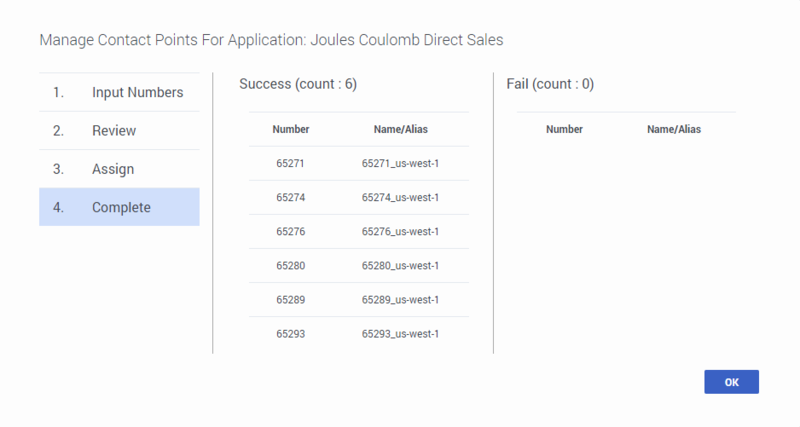
Task: Click number 65289 in the Success table
Action: pyautogui.click(x=291, y=300)
